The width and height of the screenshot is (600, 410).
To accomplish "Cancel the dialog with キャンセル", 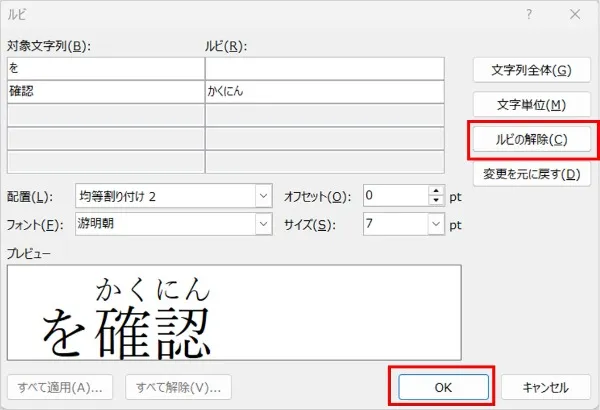I will pyautogui.click(x=545, y=387).
